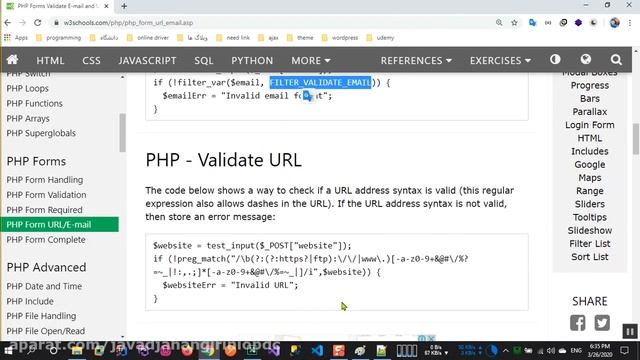Screen dimensions: 640x360
Task: Open the W3Schools home icon
Action: 12,60
